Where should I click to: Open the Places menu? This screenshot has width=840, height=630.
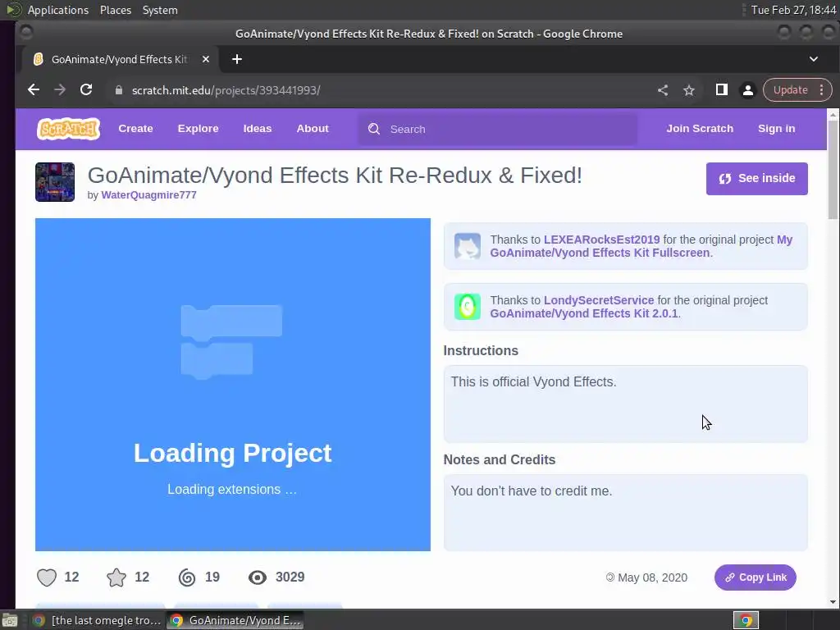pos(115,10)
